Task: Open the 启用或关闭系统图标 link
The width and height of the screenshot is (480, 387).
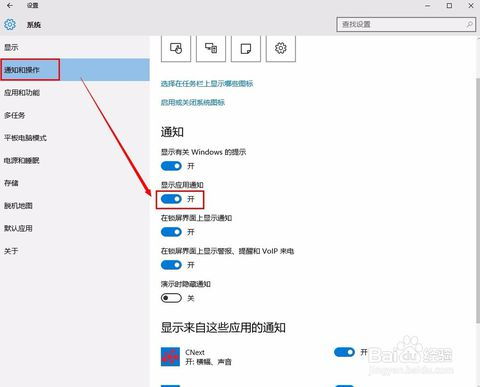Action: click(x=193, y=102)
